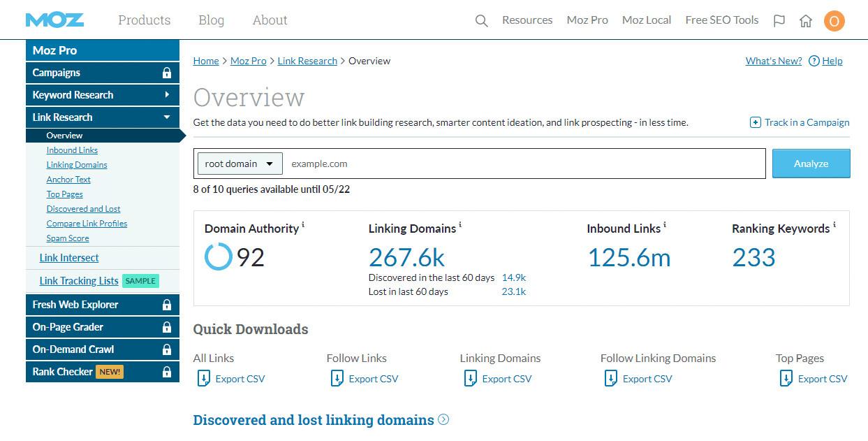
Task: Open the orange account avatar
Action: tap(834, 20)
